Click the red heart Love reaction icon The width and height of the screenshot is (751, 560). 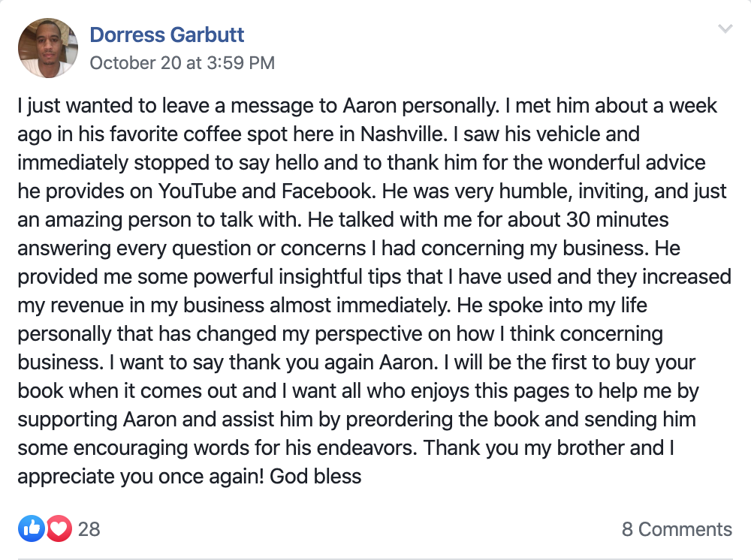59,528
